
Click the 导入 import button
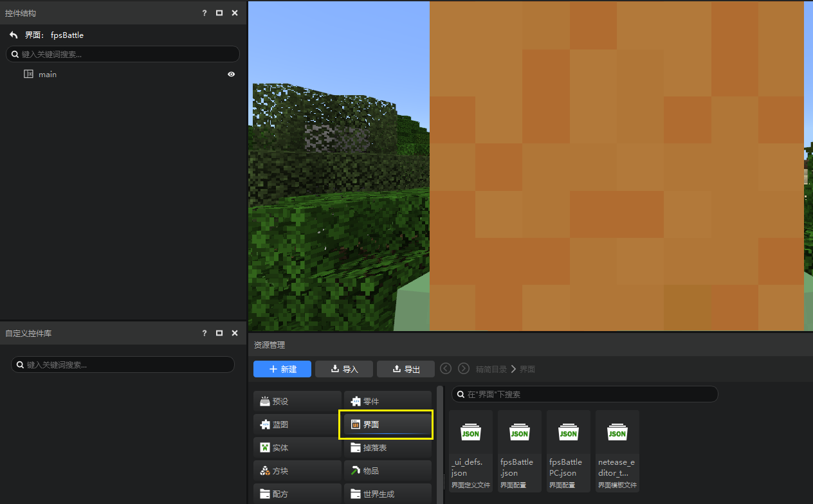coord(344,369)
